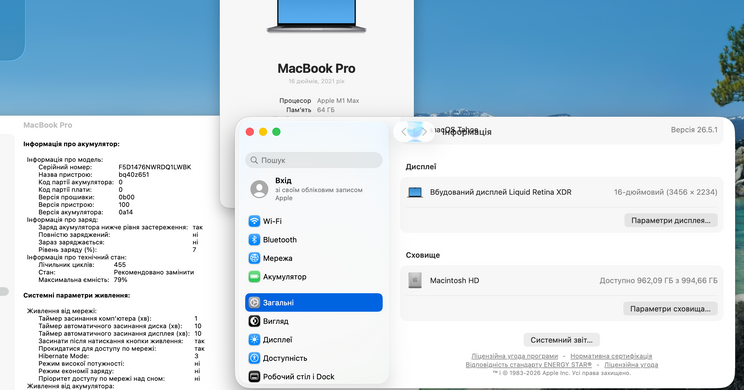Select the Загальні sidebar item

[x=314, y=303]
